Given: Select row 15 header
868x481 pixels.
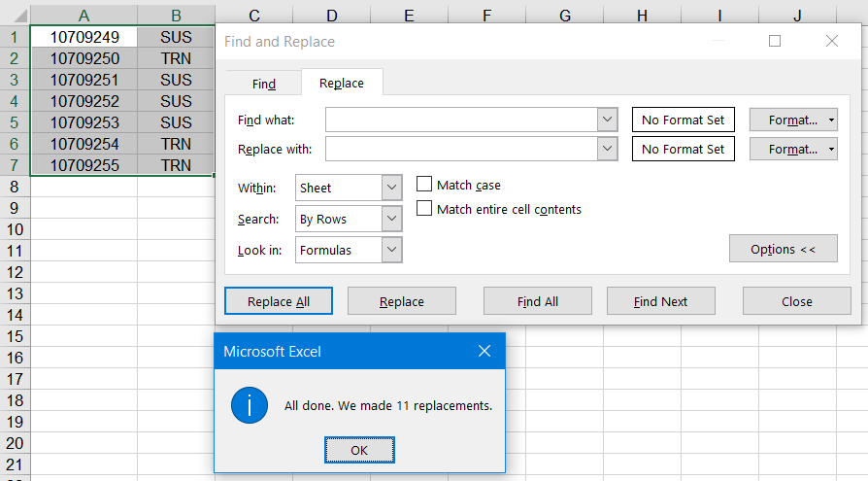Looking at the screenshot, I should (x=15, y=336).
